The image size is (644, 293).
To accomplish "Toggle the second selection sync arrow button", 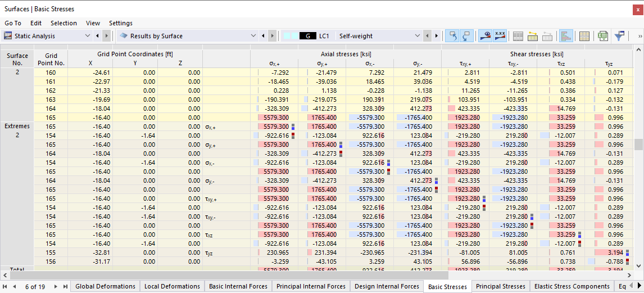I will 466,36.
